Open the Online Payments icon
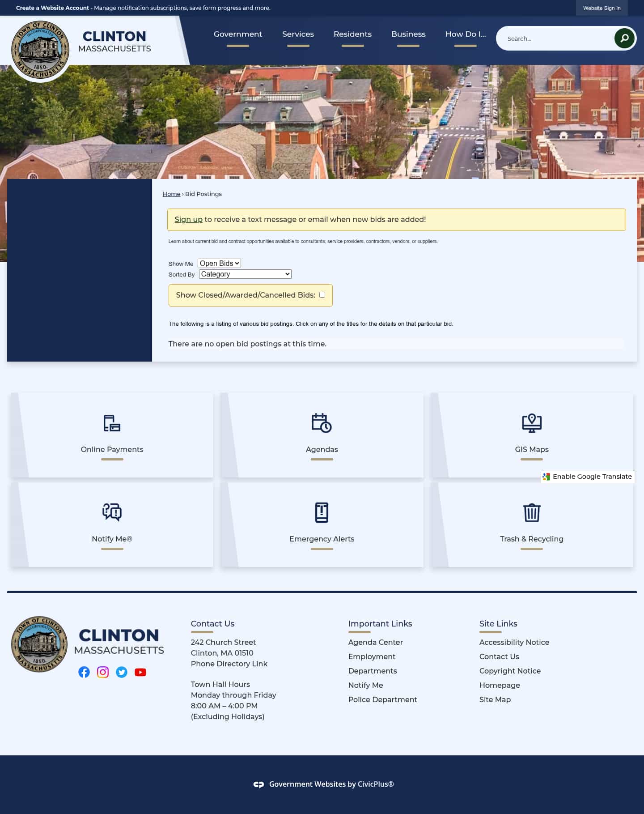 [112, 423]
